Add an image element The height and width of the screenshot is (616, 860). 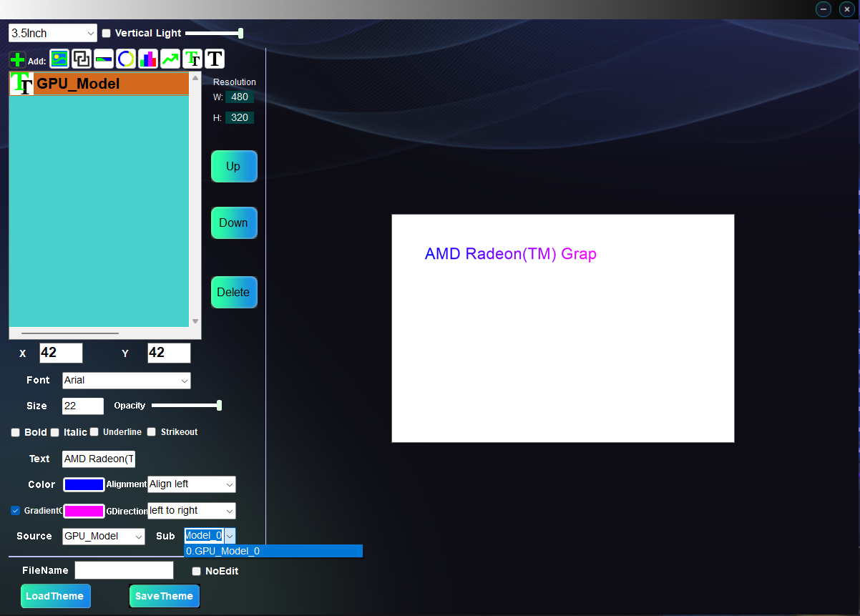(59, 59)
